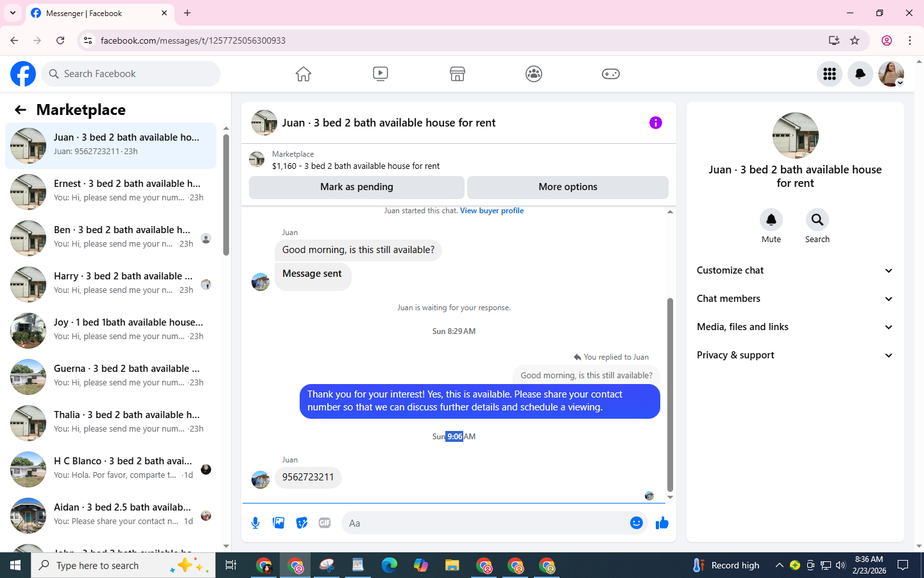This screenshot has height=578, width=924.
Task: Open H C Blanco's conversation
Action: [110, 469]
